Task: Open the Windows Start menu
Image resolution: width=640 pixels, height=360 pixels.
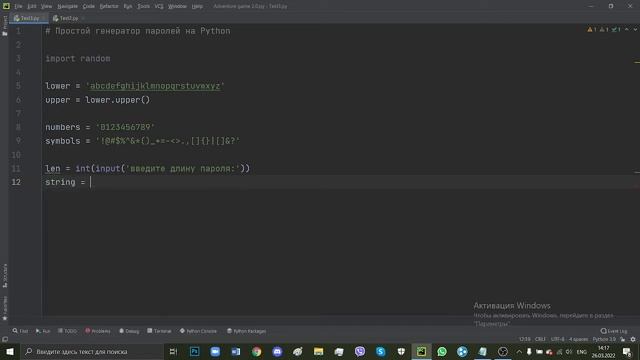Action: (10, 351)
